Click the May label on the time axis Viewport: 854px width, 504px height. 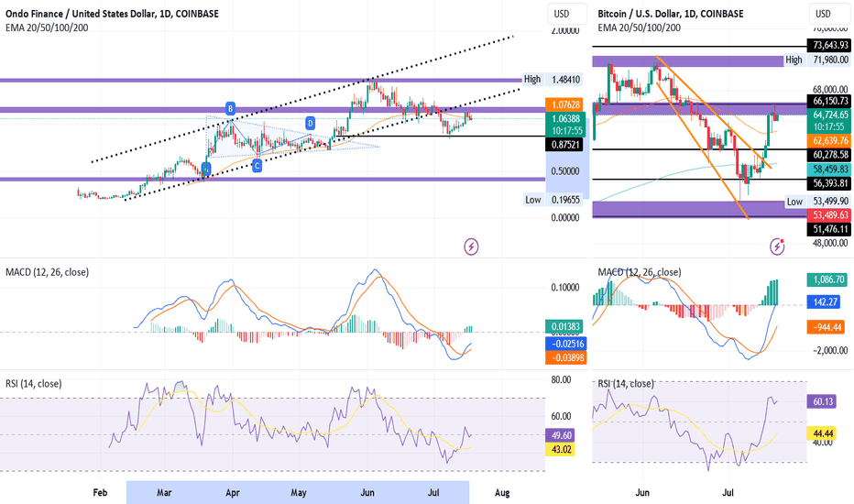click(298, 493)
